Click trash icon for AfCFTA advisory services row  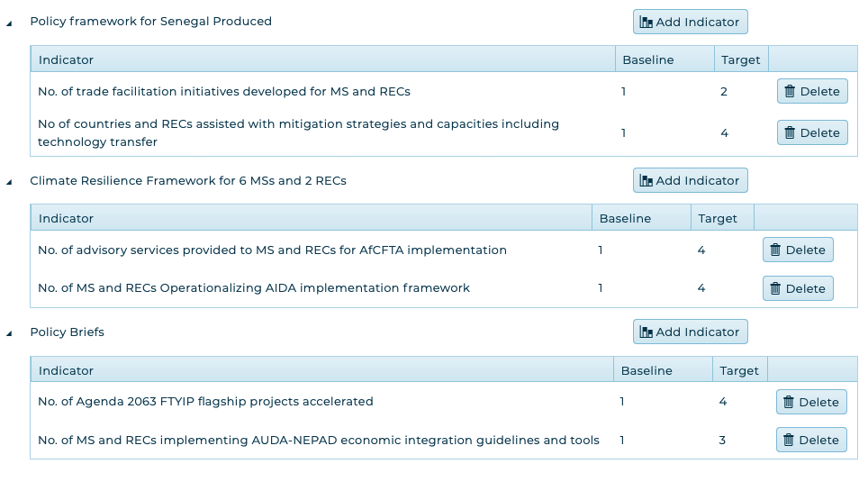click(775, 250)
